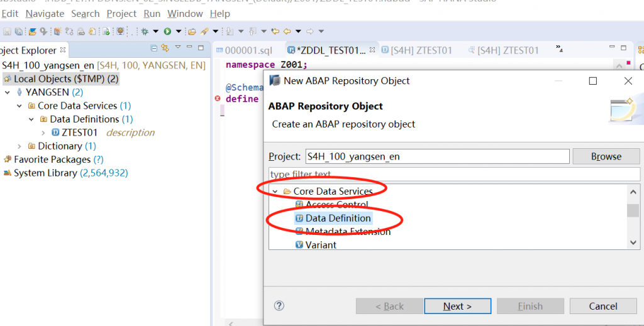
Task: Click the Open ABAP Development Object folder icon
Action: 192,31
